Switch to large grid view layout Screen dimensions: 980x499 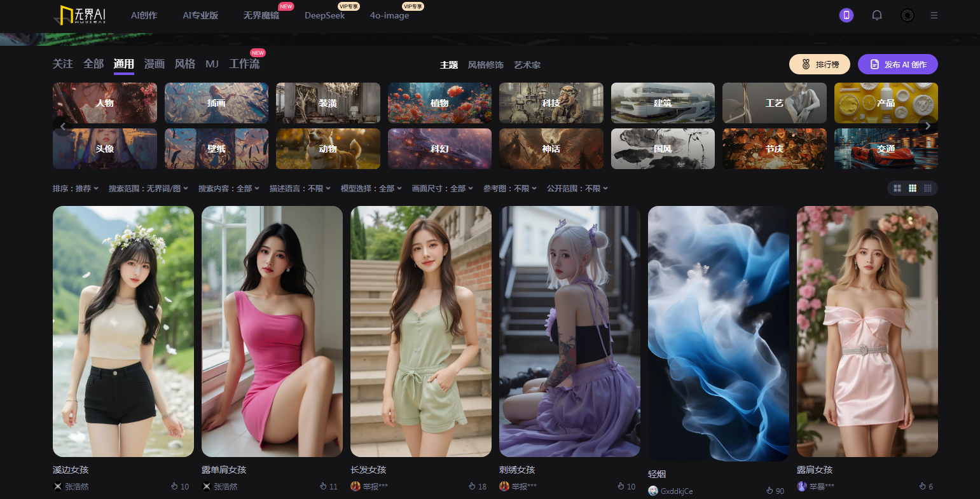897,188
